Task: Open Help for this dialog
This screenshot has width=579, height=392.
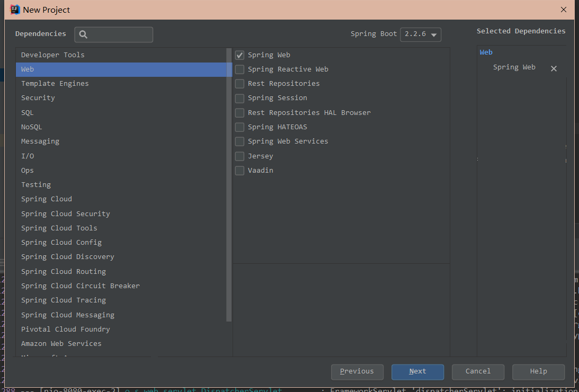Action: 538,372
